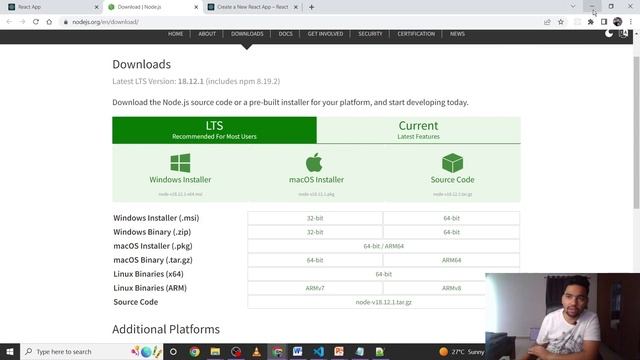Image resolution: width=640 pixels, height=360 pixels.
Task: Click the Windows Installer logo icon
Action: 180,162
